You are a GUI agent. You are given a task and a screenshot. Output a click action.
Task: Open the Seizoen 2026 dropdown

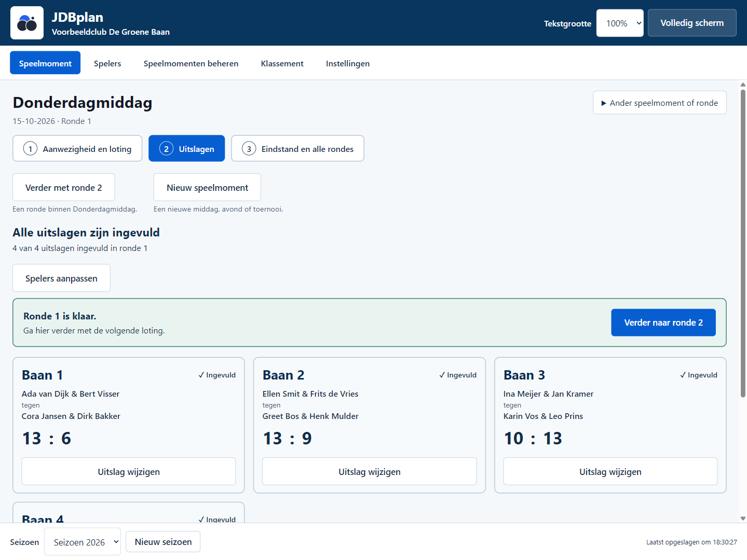click(82, 542)
